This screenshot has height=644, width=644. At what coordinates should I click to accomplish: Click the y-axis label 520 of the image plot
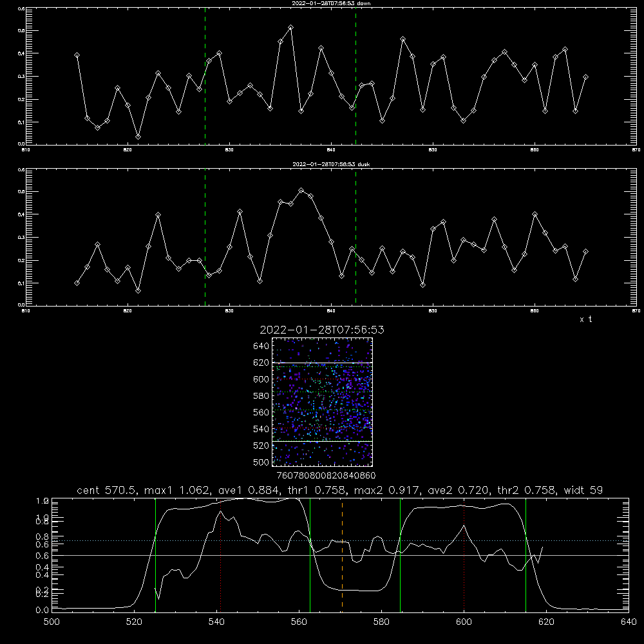[x=261, y=446]
